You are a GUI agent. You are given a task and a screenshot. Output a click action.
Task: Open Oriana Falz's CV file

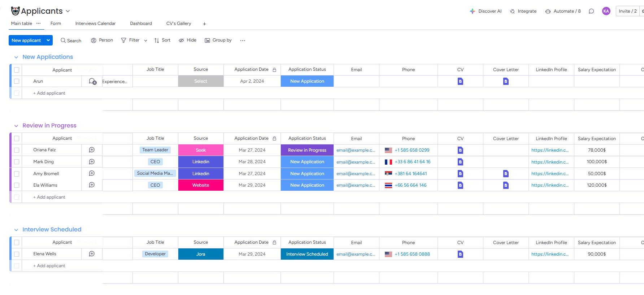(460, 150)
